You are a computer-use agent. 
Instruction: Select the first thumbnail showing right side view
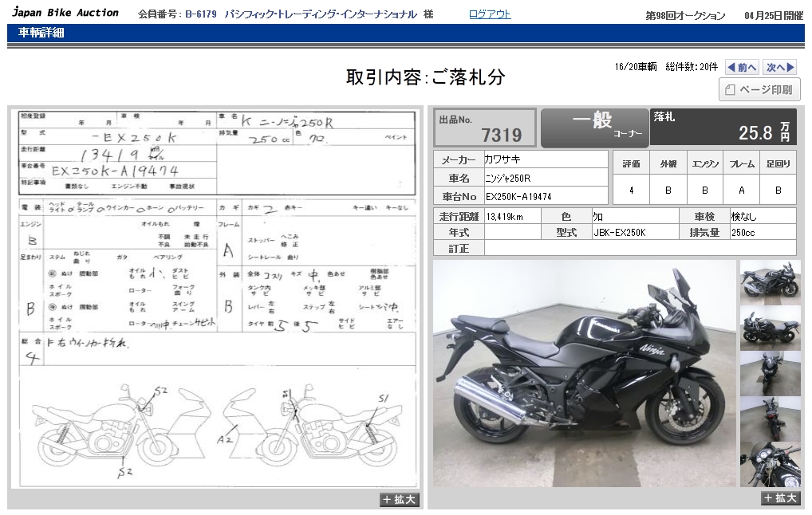pyautogui.click(x=770, y=282)
